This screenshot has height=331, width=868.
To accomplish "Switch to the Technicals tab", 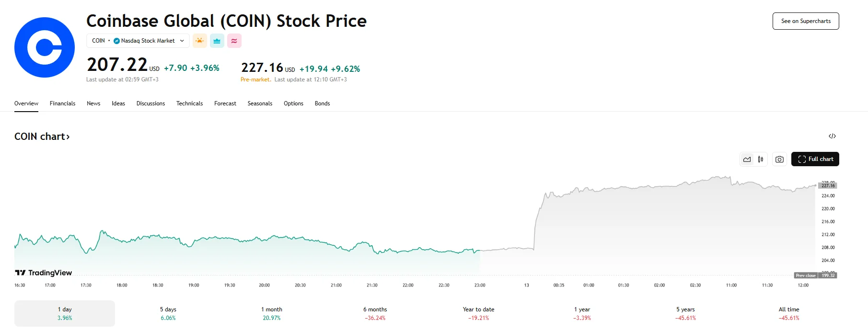I will 189,103.
